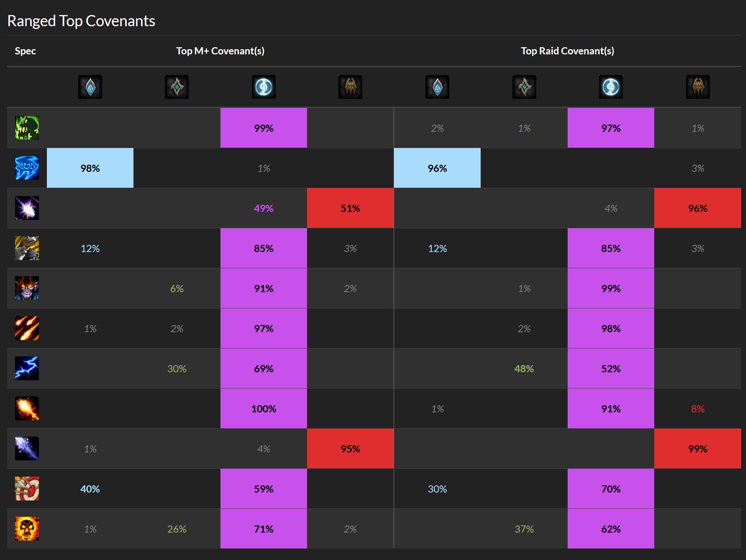The height and width of the screenshot is (560, 746).
Task: Click the Balance starburst spec icon
Action: [27, 208]
